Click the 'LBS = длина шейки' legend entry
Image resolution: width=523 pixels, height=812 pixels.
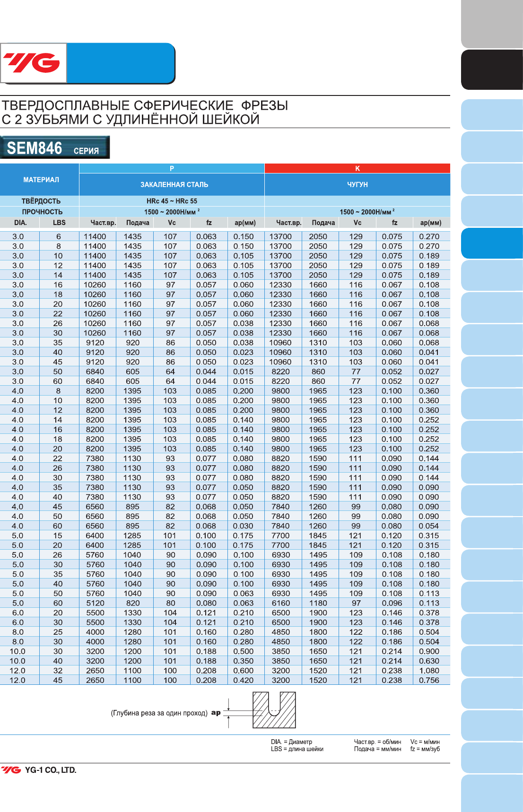coord(297,749)
